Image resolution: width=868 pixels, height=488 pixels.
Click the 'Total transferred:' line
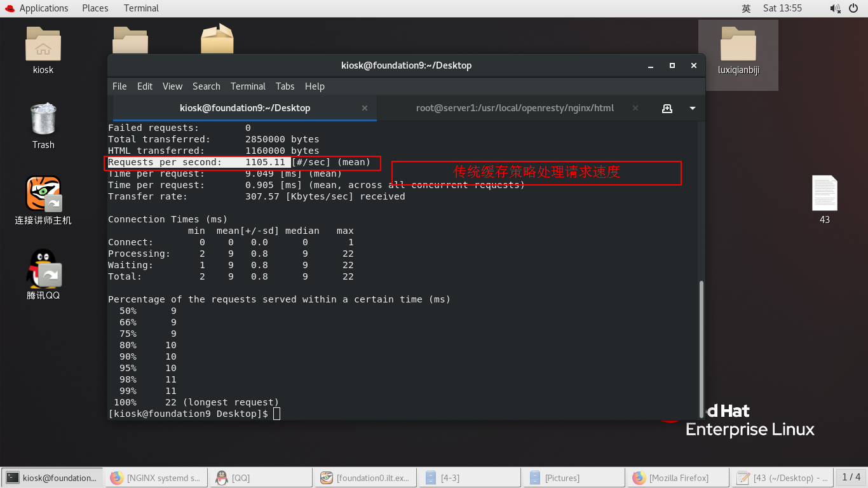point(214,139)
